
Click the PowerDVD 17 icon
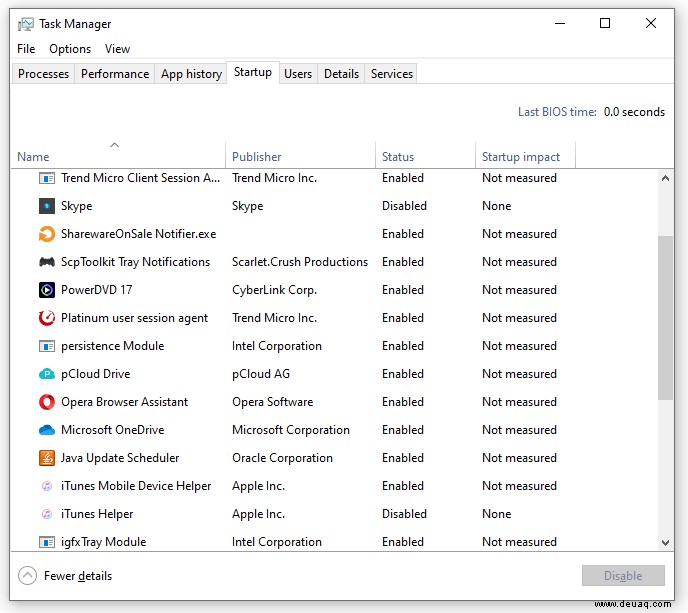point(47,290)
